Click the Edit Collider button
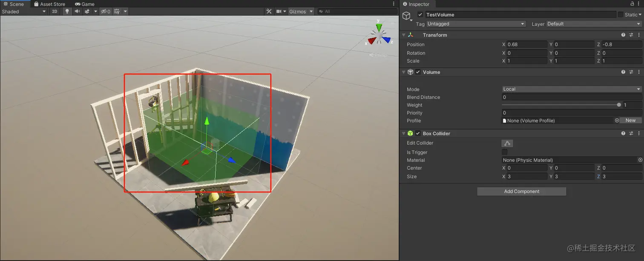644x261 pixels. pyautogui.click(x=507, y=143)
